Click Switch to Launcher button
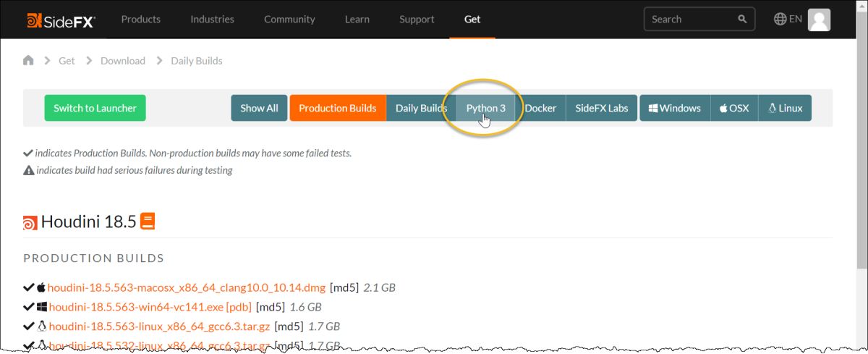The width and height of the screenshot is (868, 354). (95, 108)
